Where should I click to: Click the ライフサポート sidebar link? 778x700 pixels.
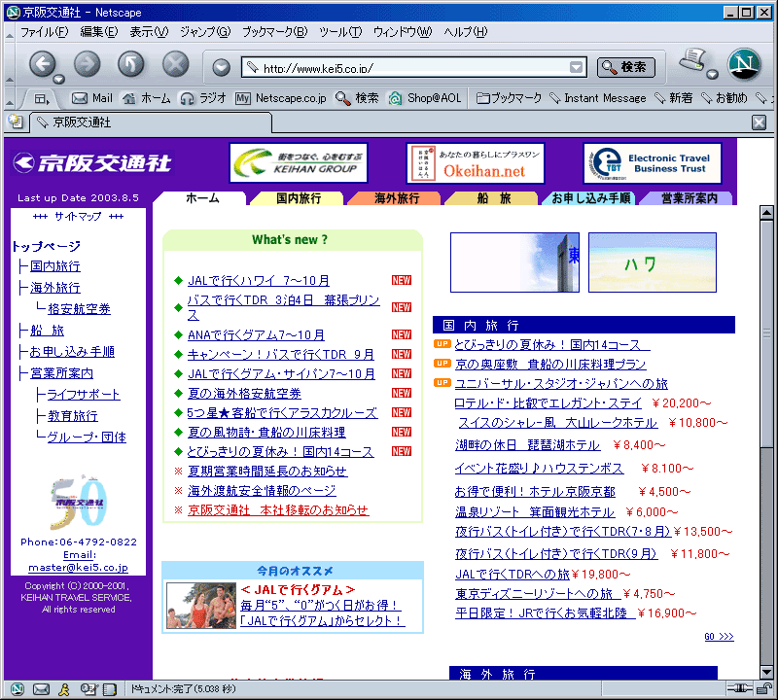(84, 395)
